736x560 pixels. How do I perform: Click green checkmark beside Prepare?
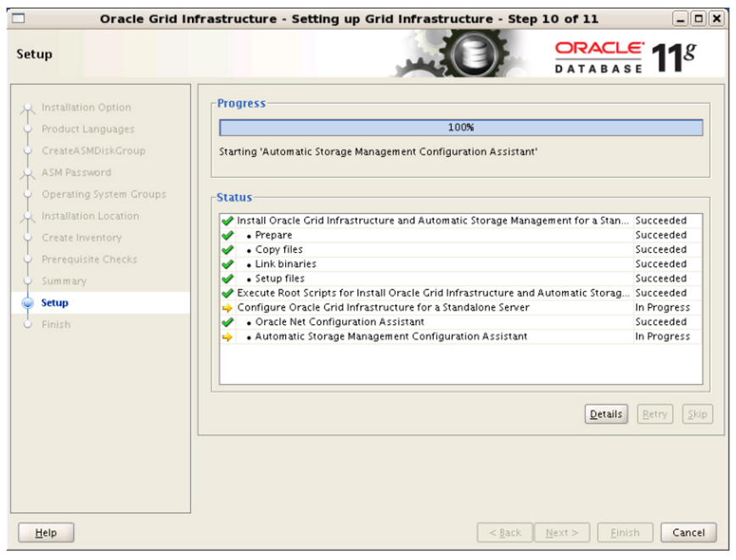pyautogui.click(x=228, y=235)
